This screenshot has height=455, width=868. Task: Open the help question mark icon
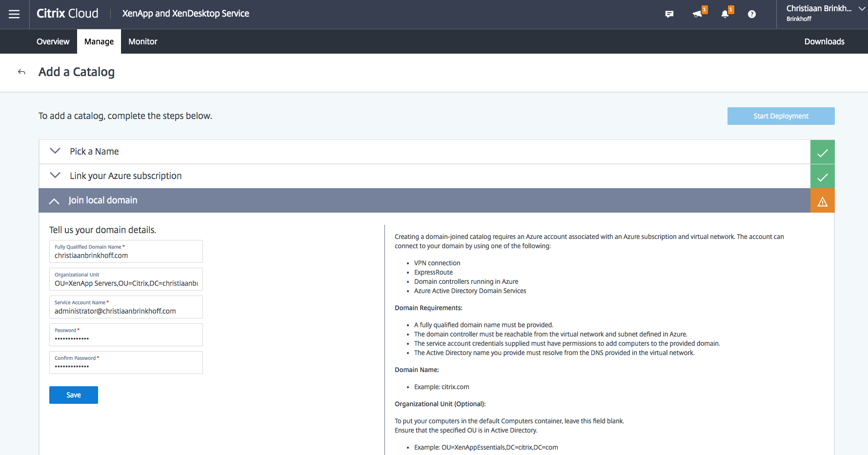(x=752, y=14)
